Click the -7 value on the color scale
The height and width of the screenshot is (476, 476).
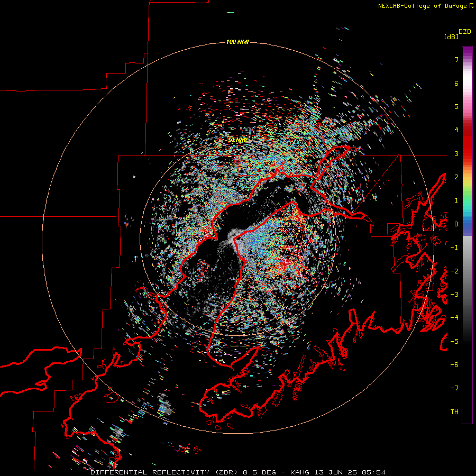454,388
